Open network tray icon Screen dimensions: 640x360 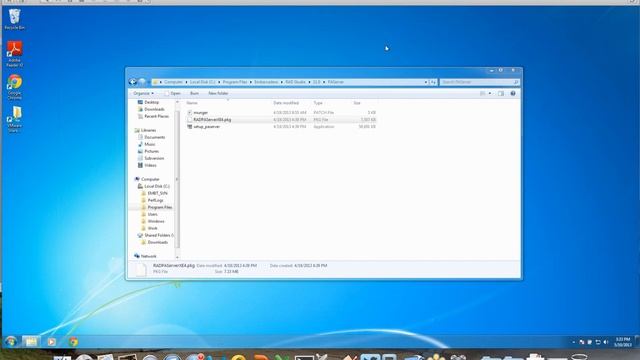(x=598, y=342)
